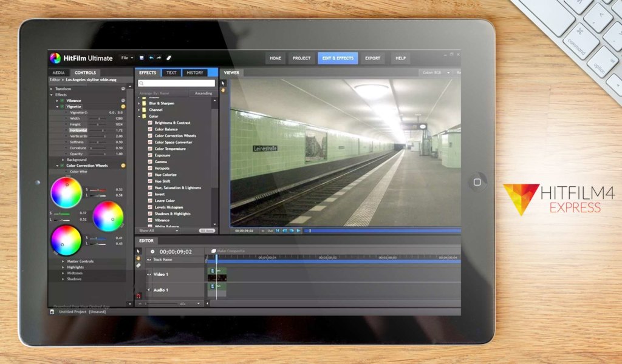Screen dimensions: 622x364
Task: Click the redo arrow icon
Action: point(159,58)
